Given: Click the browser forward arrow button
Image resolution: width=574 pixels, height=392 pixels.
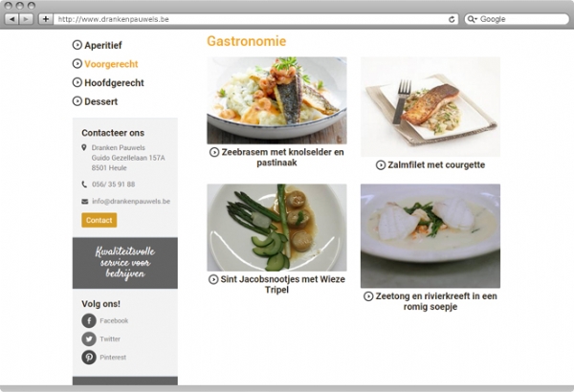Looking at the screenshot, I should [x=26, y=19].
